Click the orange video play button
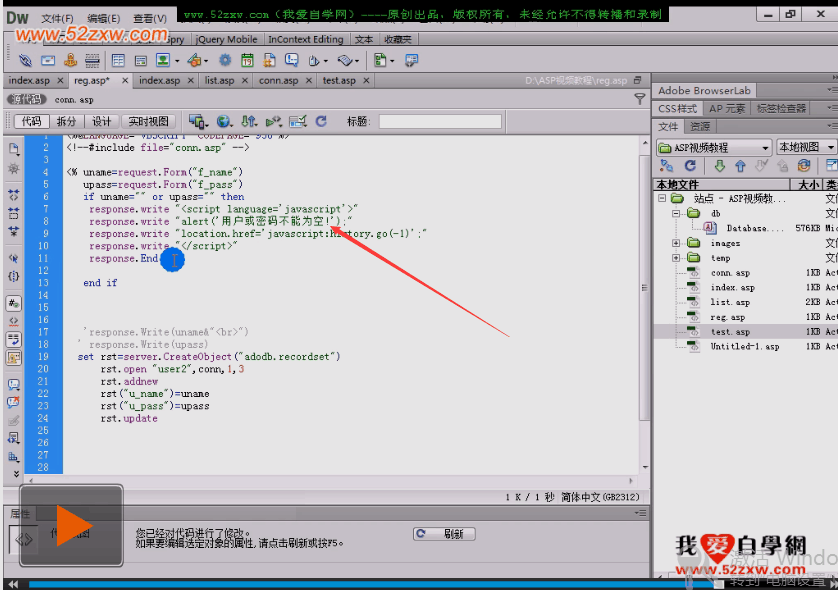Viewport: 838px width, 590px height. 73,526
